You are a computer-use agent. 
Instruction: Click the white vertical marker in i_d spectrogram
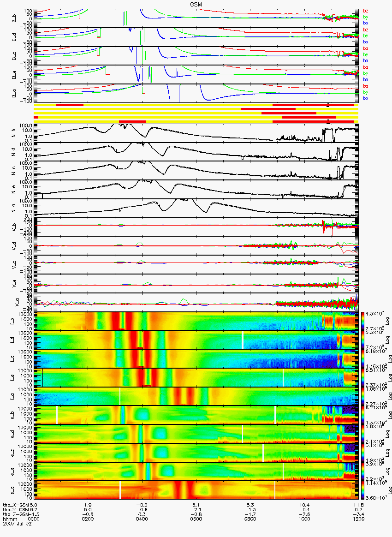tap(243, 340)
